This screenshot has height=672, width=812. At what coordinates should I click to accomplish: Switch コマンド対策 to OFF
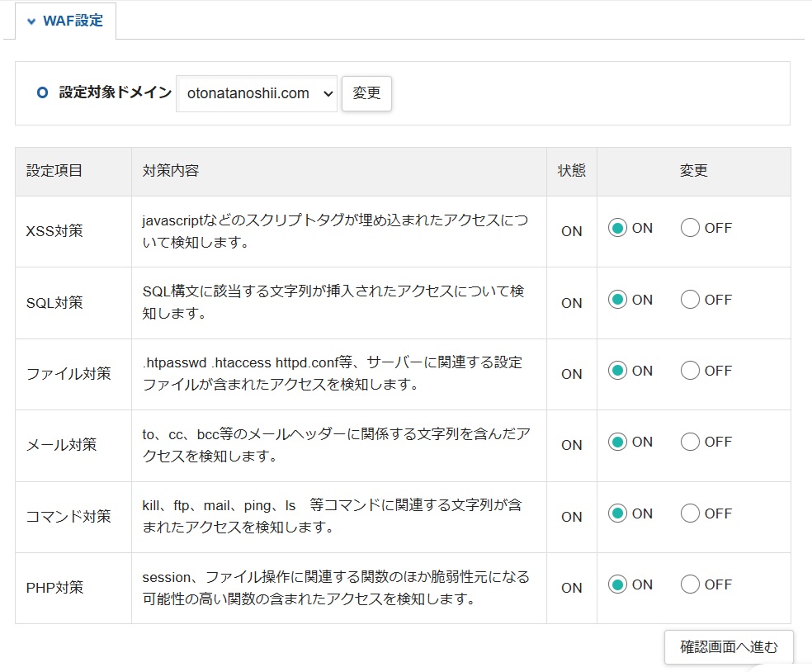(690, 513)
